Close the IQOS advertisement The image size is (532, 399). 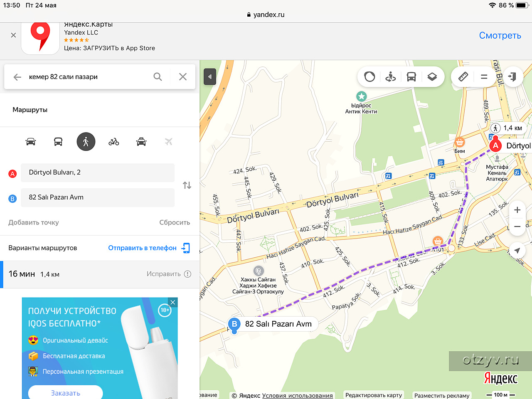pyautogui.click(x=173, y=303)
